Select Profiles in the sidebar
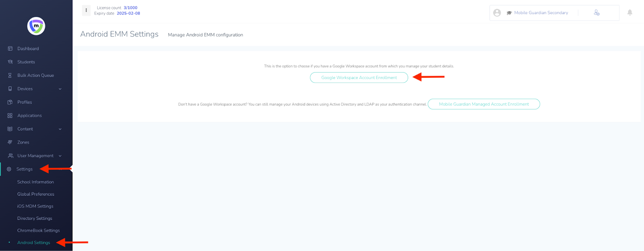644x251 pixels. coord(25,102)
